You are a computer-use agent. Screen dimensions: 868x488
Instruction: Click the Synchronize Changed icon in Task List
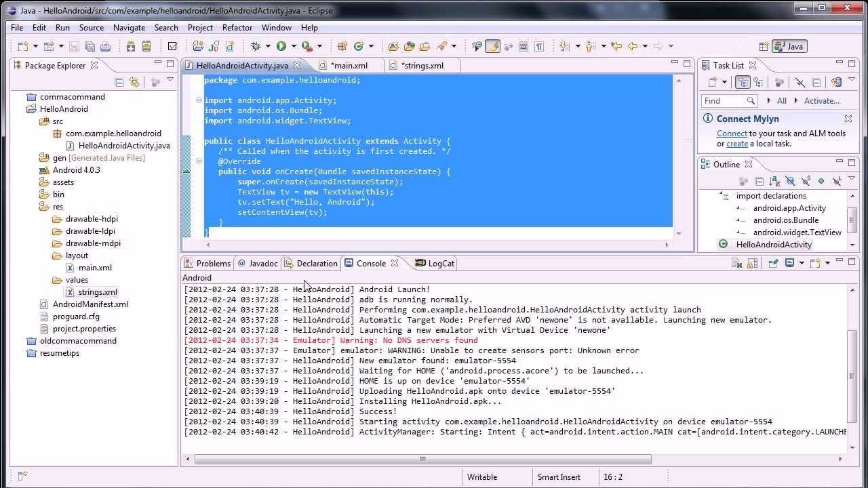tap(836, 82)
